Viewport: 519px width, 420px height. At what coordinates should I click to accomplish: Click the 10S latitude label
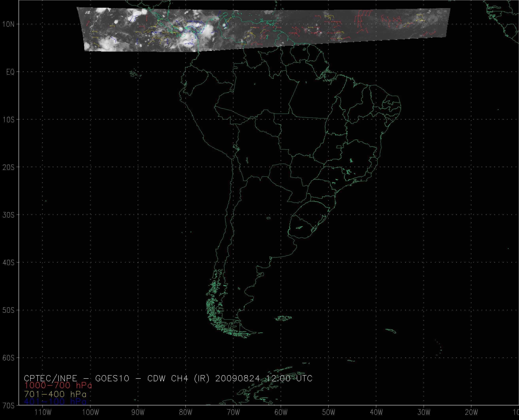coord(9,120)
